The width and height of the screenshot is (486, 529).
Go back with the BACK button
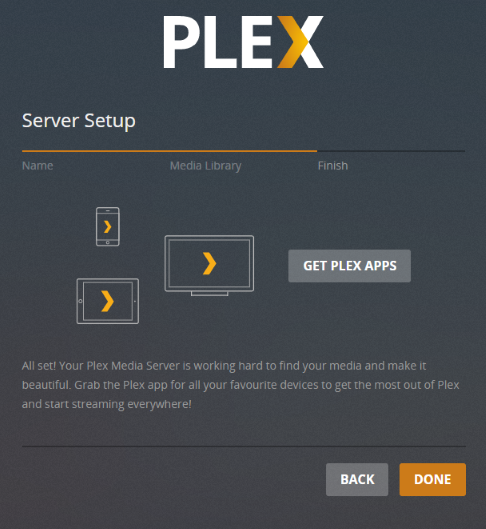(x=357, y=479)
